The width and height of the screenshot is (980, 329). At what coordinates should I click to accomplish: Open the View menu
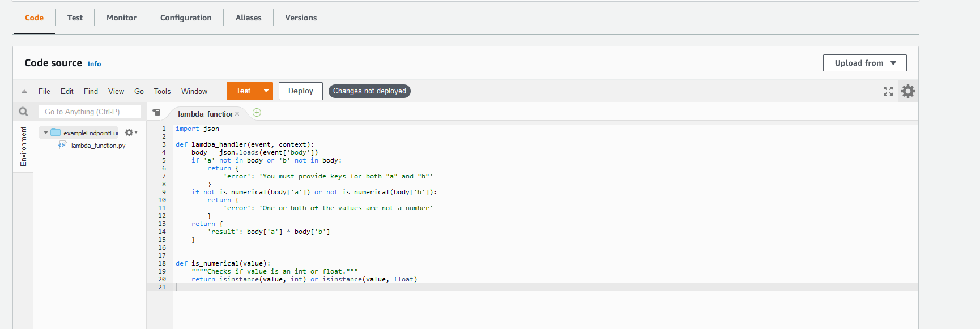click(116, 91)
